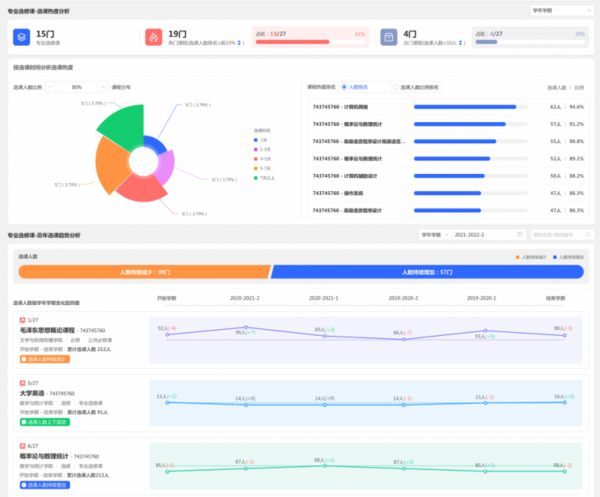Select the purple sector of the pie chart
The width and height of the screenshot is (600, 497).
[166, 166]
